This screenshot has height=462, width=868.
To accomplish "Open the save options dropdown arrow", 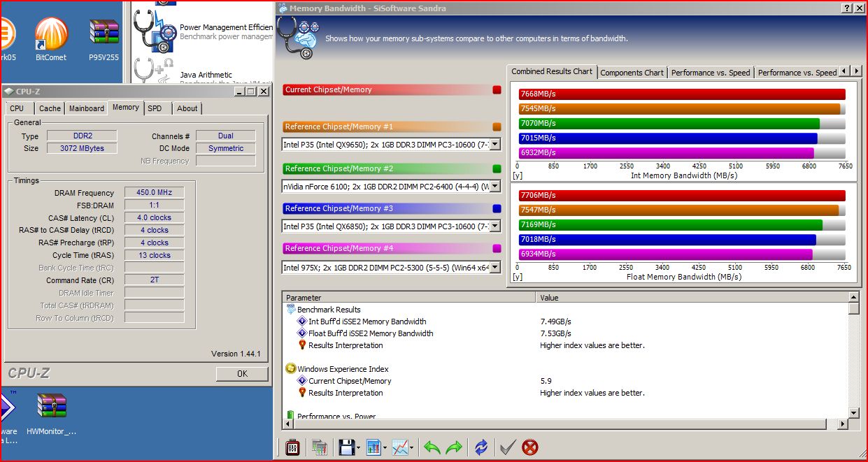I will point(358,447).
